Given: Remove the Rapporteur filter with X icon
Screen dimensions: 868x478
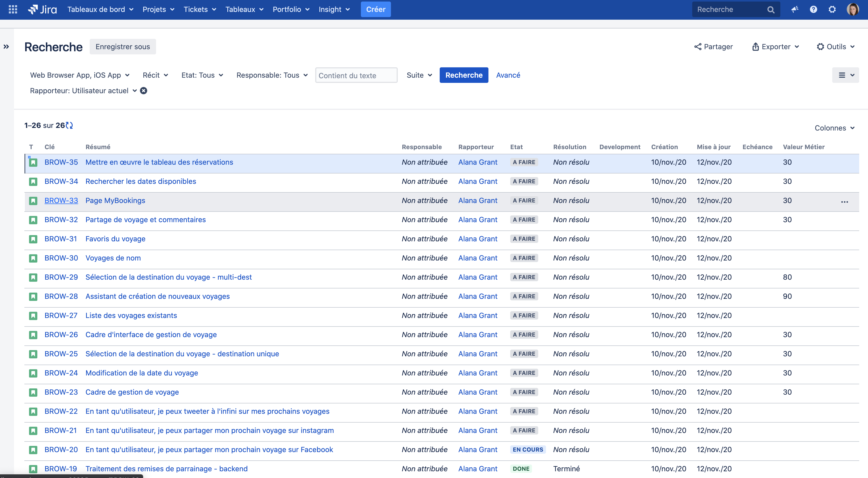Looking at the screenshot, I should (144, 91).
